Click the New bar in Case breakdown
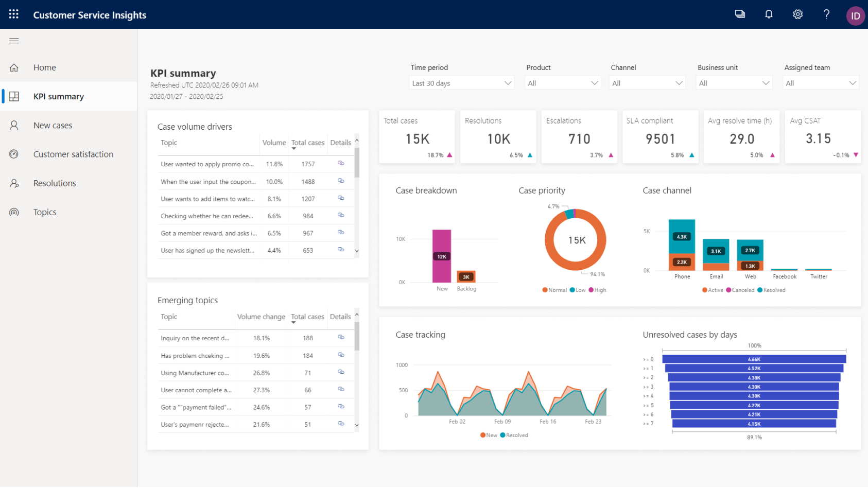The width and height of the screenshot is (868, 488). coord(442,256)
